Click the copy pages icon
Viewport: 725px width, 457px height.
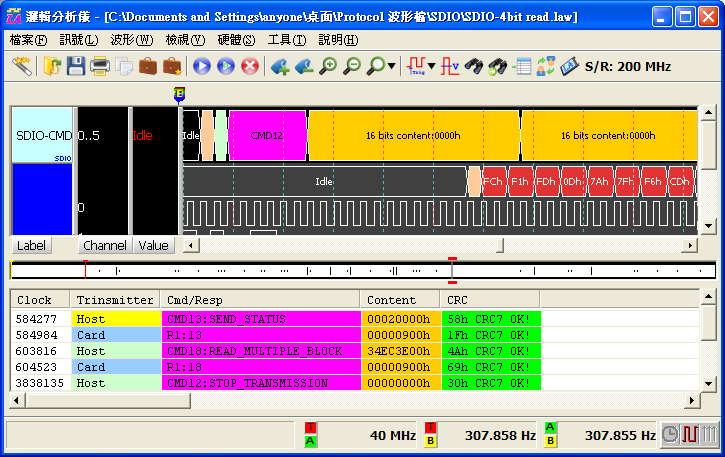[x=123, y=66]
